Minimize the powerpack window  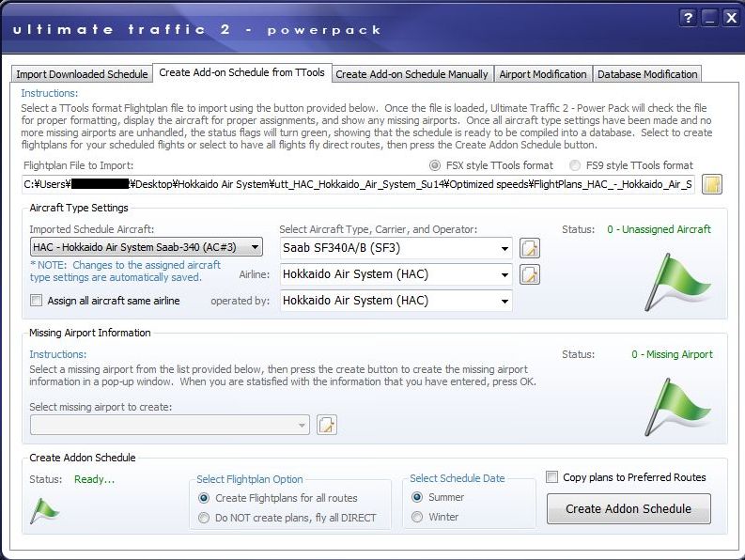point(709,18)
